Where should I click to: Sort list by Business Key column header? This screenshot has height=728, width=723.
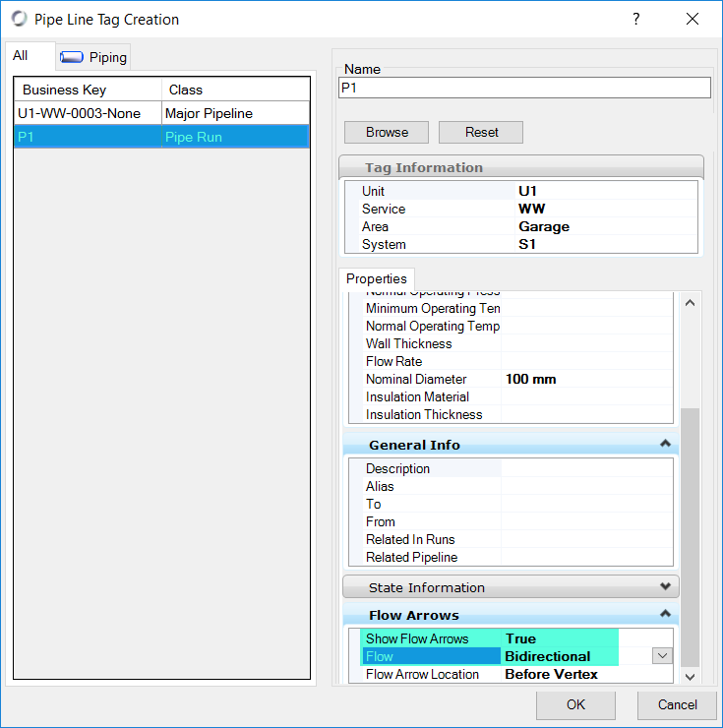pos(88,90)
